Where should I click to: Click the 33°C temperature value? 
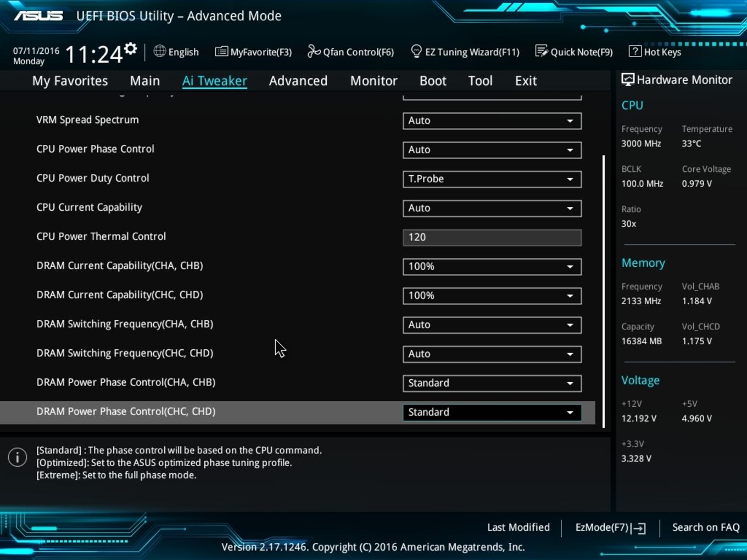[692, 143]
